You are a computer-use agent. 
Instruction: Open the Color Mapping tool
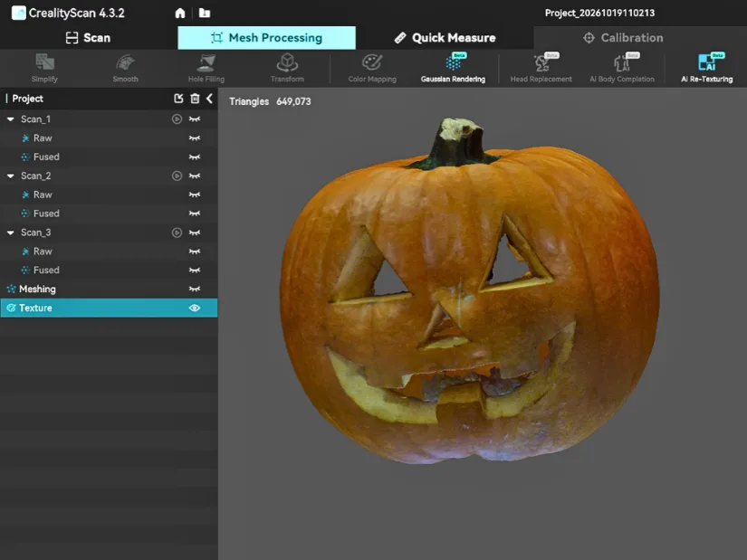coord(372,68)
